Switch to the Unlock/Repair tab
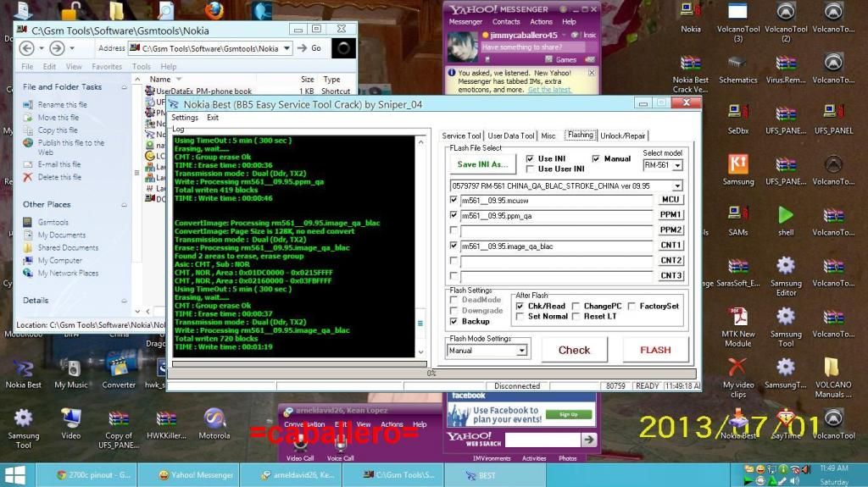The width and height of the screenshot is (868, 487). click(x=623, y=136)
